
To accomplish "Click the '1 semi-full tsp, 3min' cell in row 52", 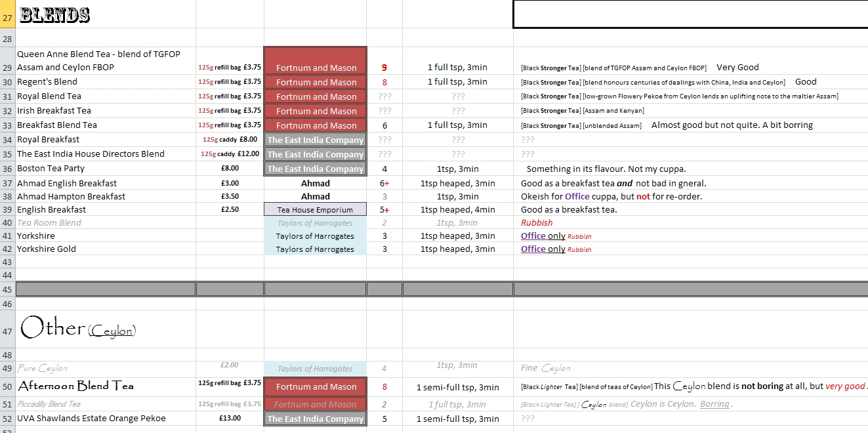I will [458, 419].
